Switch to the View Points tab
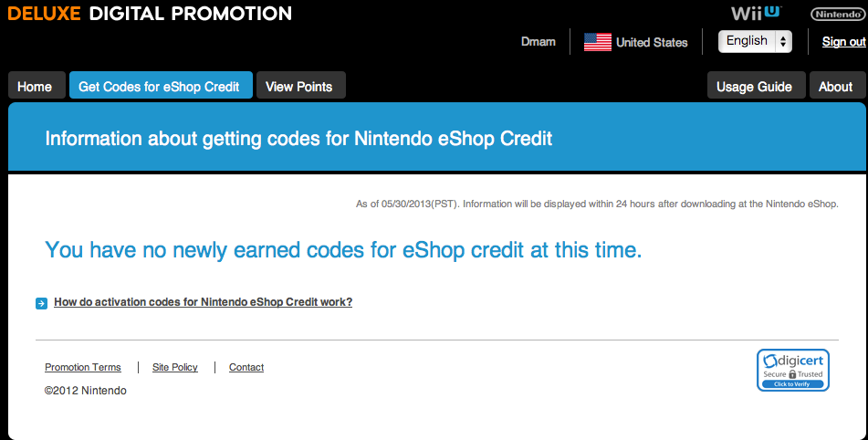Screen dimensions: 868x440 click(298, 87)
